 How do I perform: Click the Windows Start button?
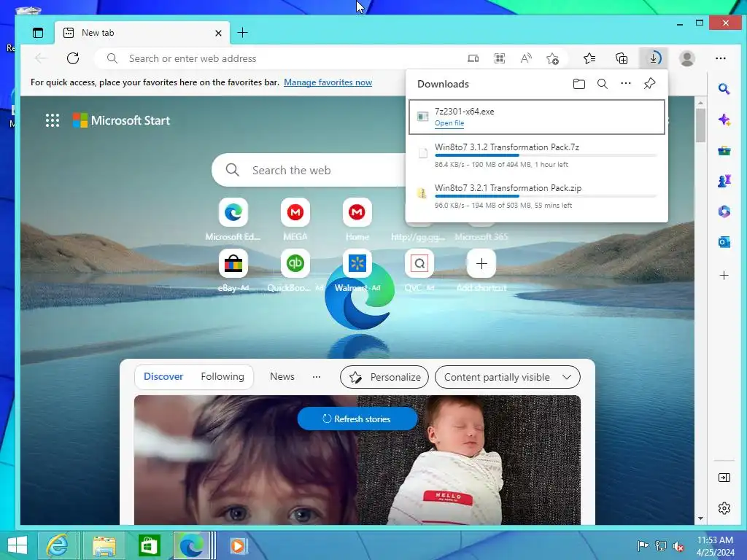tap(18, 545)
